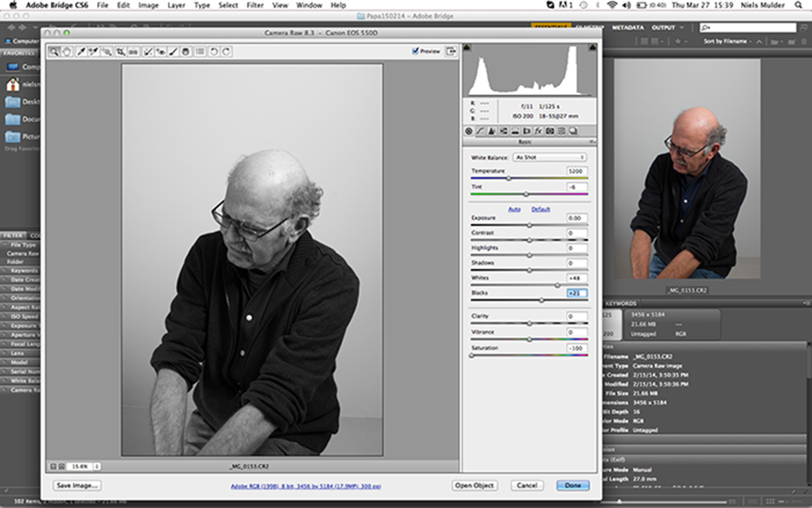Click the Saturation slider handle
This screenshot has width=812, height=508.
[x=471, y=355]
